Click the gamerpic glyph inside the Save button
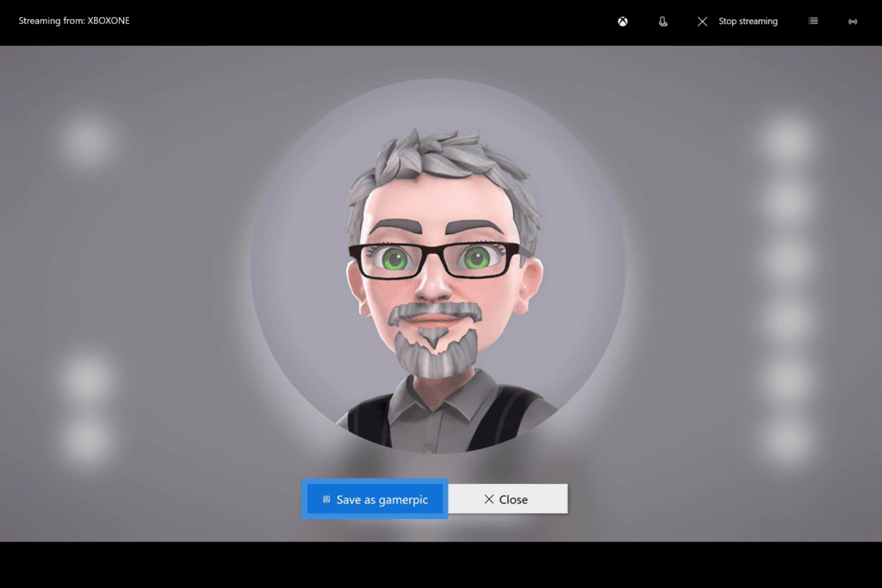This screenshot has height=588, width=882. 326,498
